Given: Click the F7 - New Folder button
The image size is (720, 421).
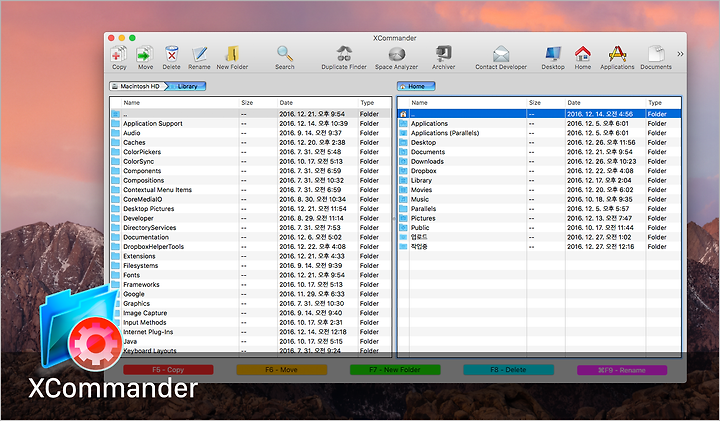Looking at the screenshot, I should pos(395,370).
